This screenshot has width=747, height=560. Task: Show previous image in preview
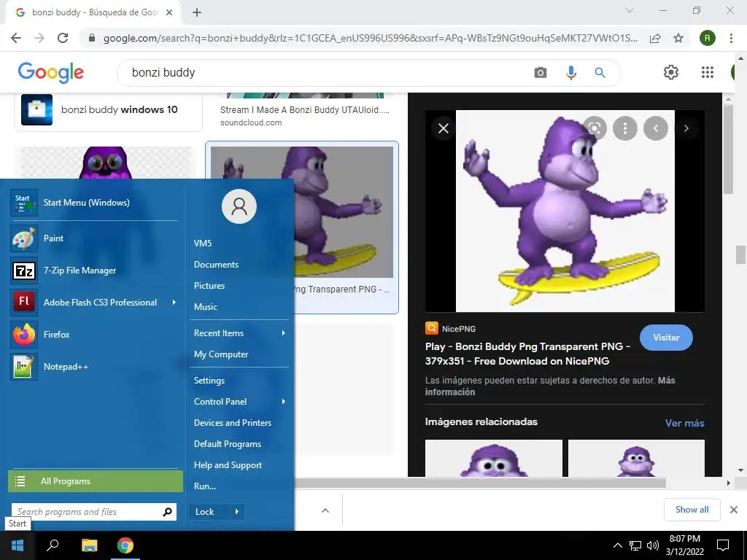tap(656, 128)
